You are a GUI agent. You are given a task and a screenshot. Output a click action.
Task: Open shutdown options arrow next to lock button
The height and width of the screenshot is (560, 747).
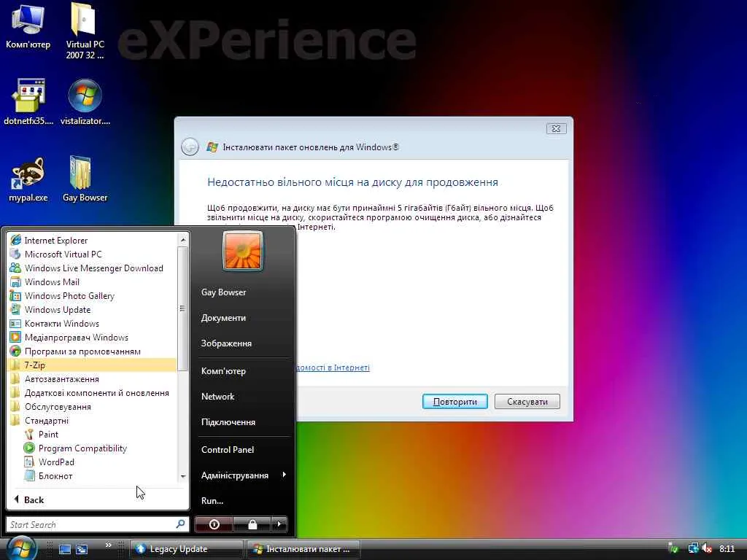coord(279,524)
